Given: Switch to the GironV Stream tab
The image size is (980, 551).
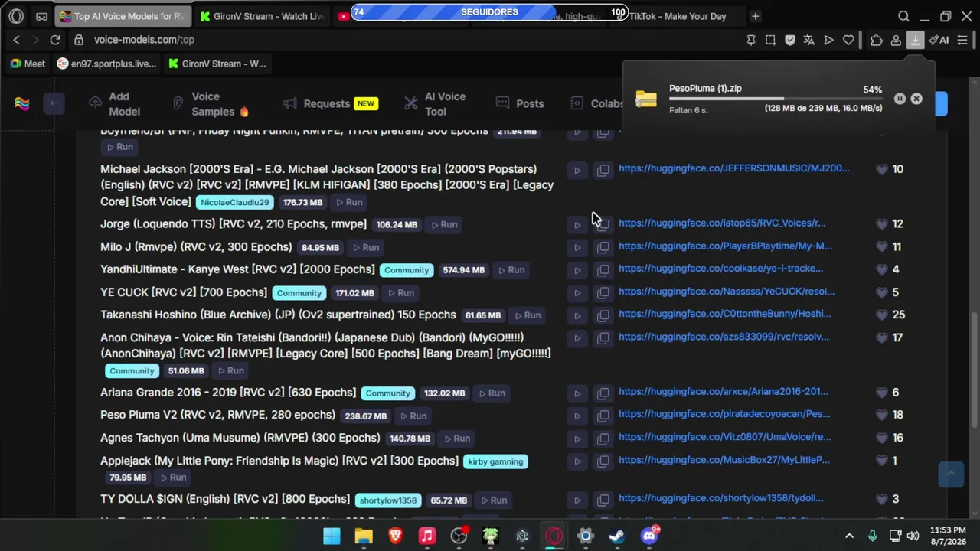Looking at the screenshot, I should tap(262, 16).
